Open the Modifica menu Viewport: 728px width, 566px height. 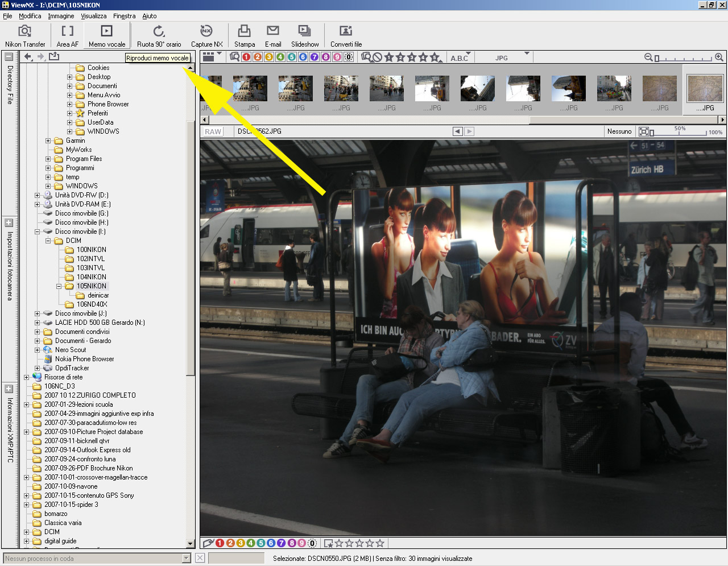point(30,16)
